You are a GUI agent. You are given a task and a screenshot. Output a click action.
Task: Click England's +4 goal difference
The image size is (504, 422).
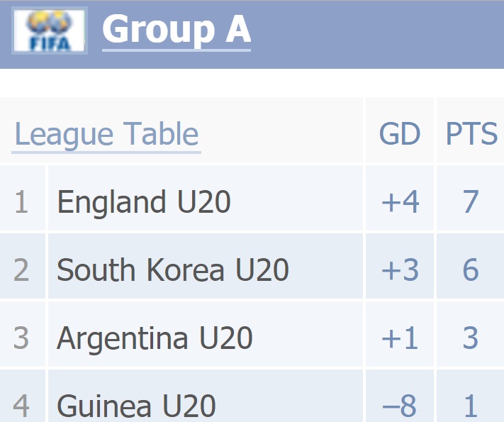(400, 201)
